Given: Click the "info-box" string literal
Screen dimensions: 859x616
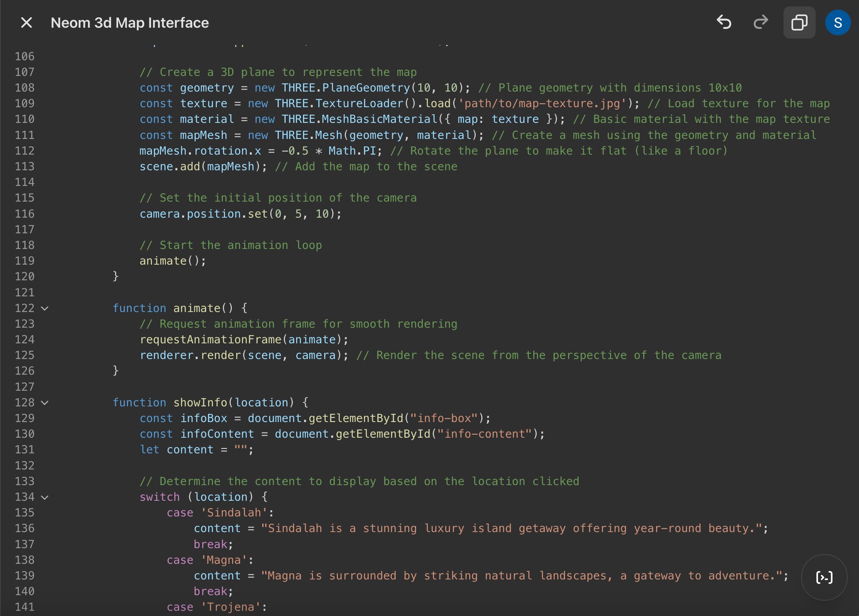Looking at the screenshot, I should 444,418.
